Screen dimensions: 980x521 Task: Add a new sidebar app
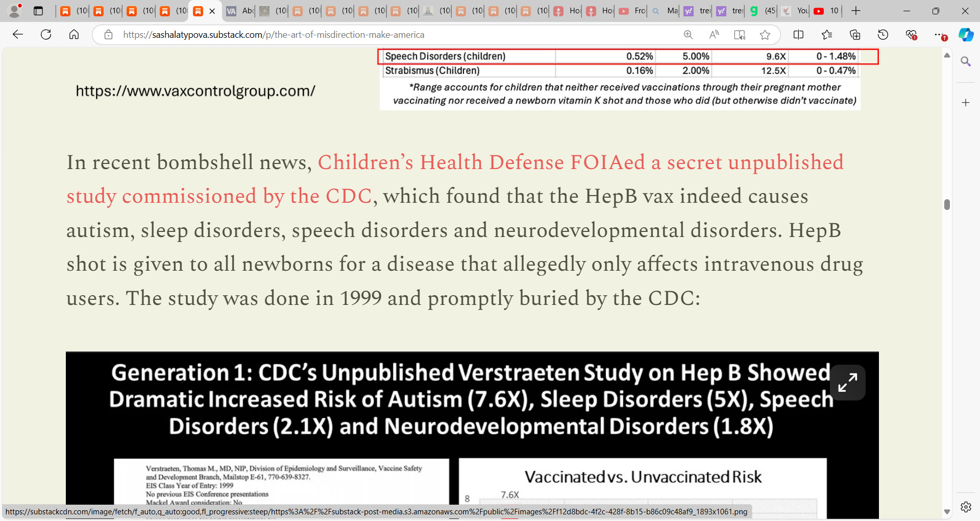(x=966, y=103)
